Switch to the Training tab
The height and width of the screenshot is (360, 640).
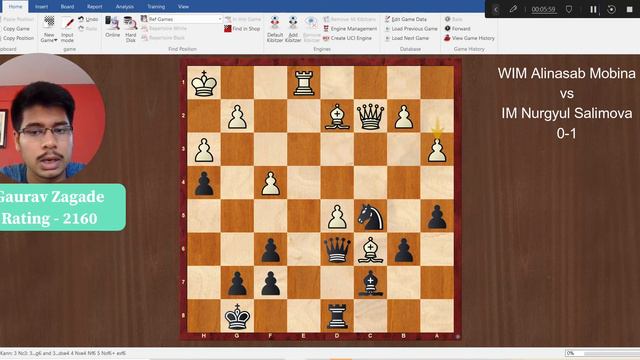(x=156, y=7)
